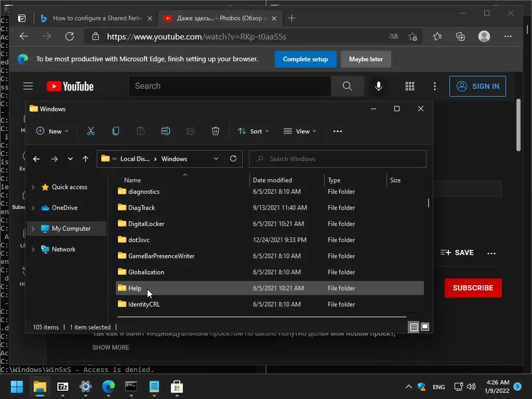This screenshot has width=532, height=399.
Task: Open the New dropdown in File Explorer
Action: click(x=52, y=131)
